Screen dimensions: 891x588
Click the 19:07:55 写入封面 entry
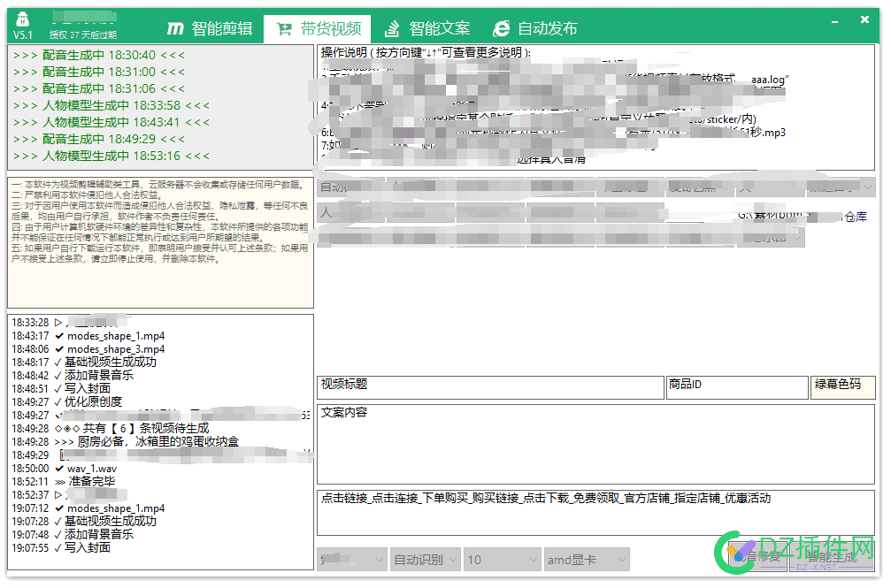61,547
